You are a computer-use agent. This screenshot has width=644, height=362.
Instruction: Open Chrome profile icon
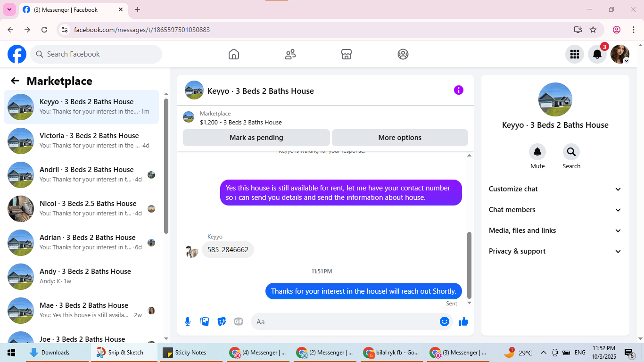tap(617, 30)
